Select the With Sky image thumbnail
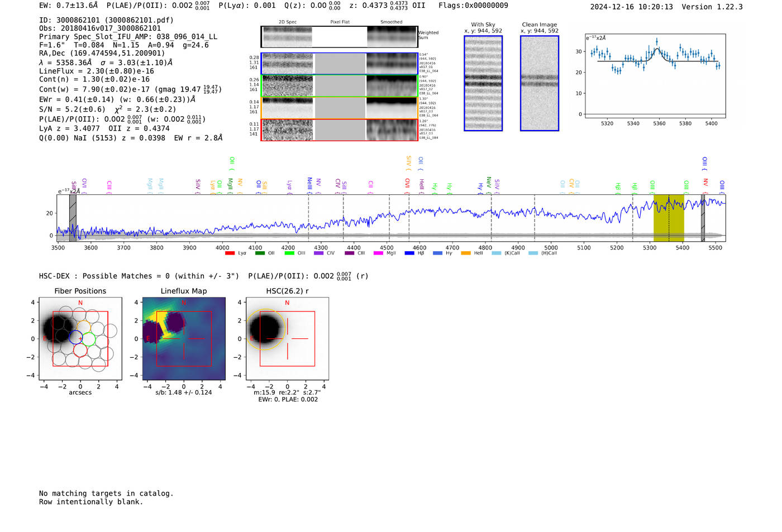This screenshot has width=782, height=532. pyautogui.click(x=483, y=83)
